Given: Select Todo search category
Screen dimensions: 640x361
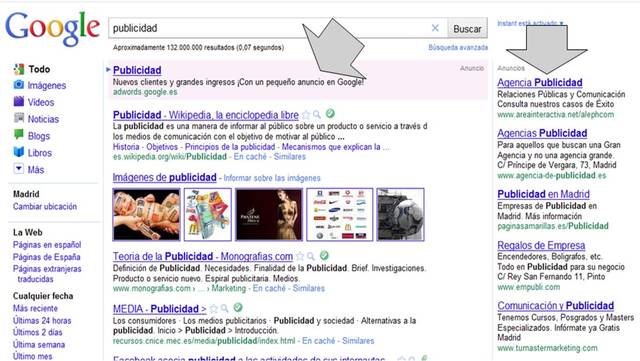Looking at the screenshot, I should click(39, 69).
